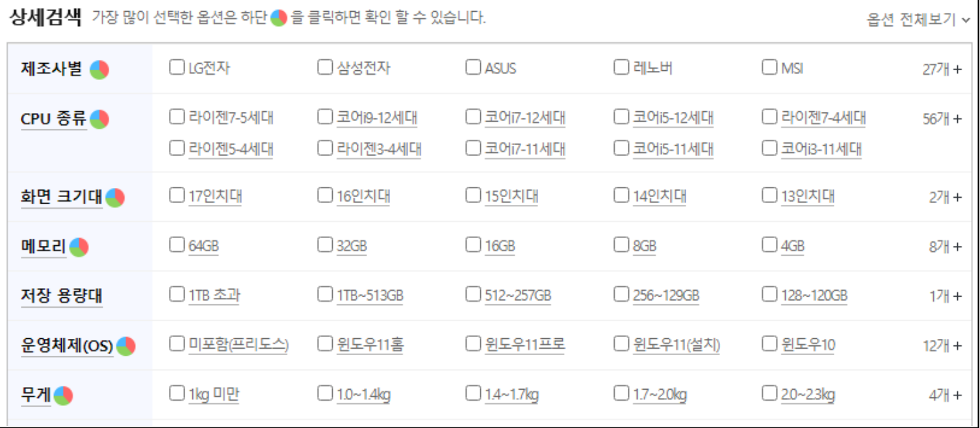This screenshot has height=428, width=980.
Task: Open pie chart icon next to 제조사별
Action: pyautogui.click(x=99, y=69)
